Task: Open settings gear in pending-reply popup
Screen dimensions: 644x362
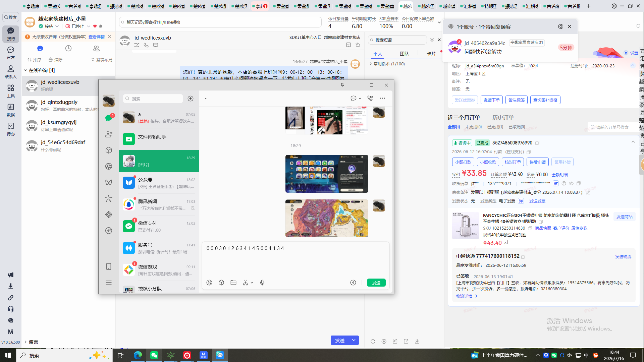Action: [561, 26]
